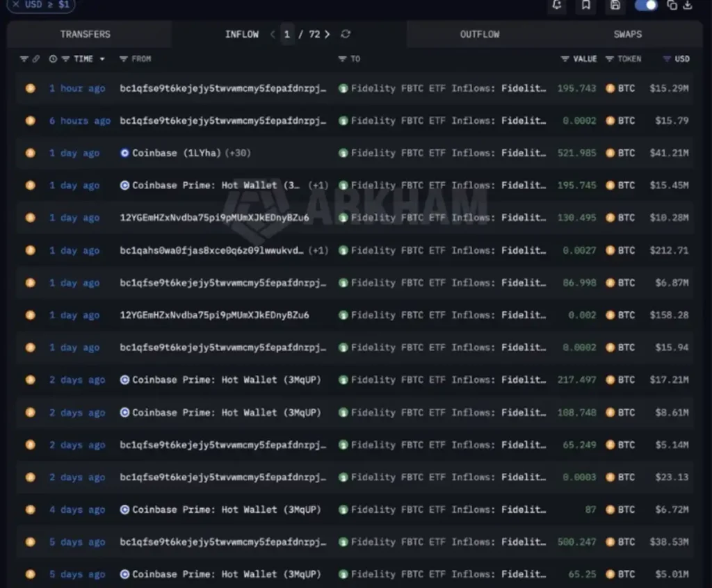Click the copy icon in top bar
The height and width of the screenshot is (588, 712).
[672, 5]
